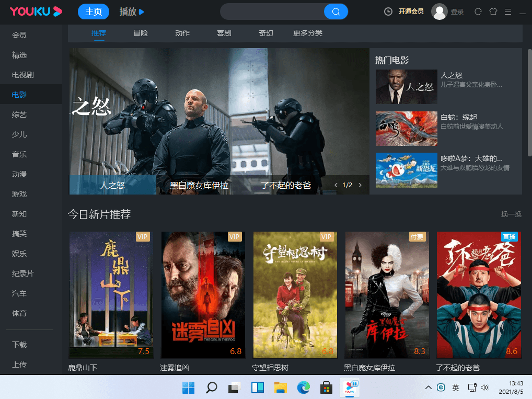The width and height of the screenshot is (532, 399).
Task: Open Widgets on the taskbar
Action: point(258,387)
